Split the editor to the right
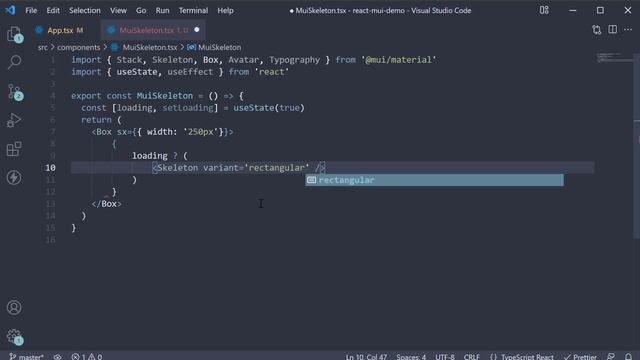Screen dimensions: 640x360 tap(613, 30)
